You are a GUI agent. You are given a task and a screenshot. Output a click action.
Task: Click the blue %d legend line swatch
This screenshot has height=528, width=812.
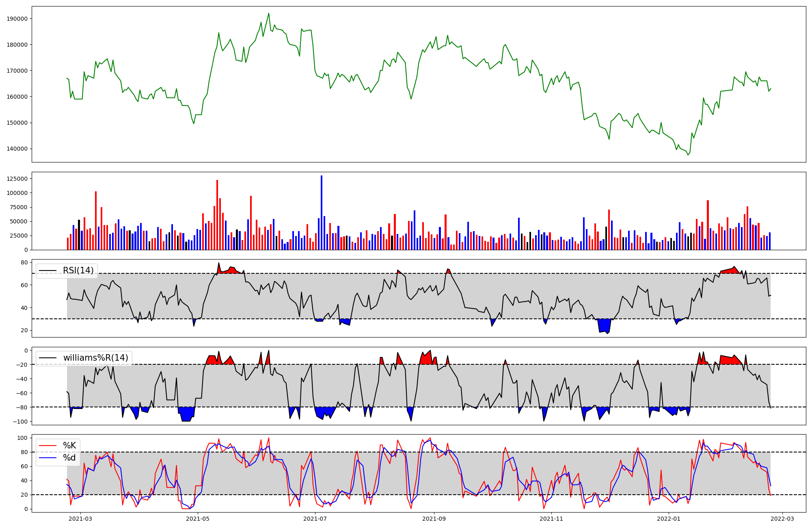tap(48, 458)
